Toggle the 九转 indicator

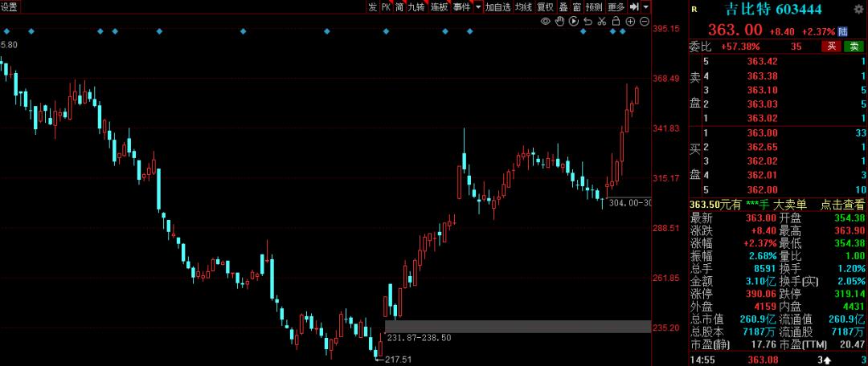coord(417,7)
